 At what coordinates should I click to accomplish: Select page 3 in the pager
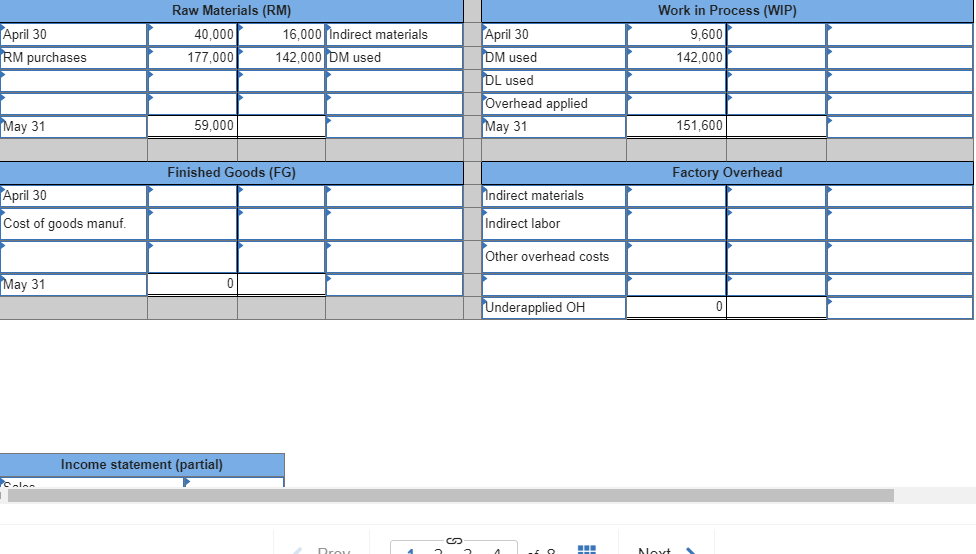click(467, 552)
